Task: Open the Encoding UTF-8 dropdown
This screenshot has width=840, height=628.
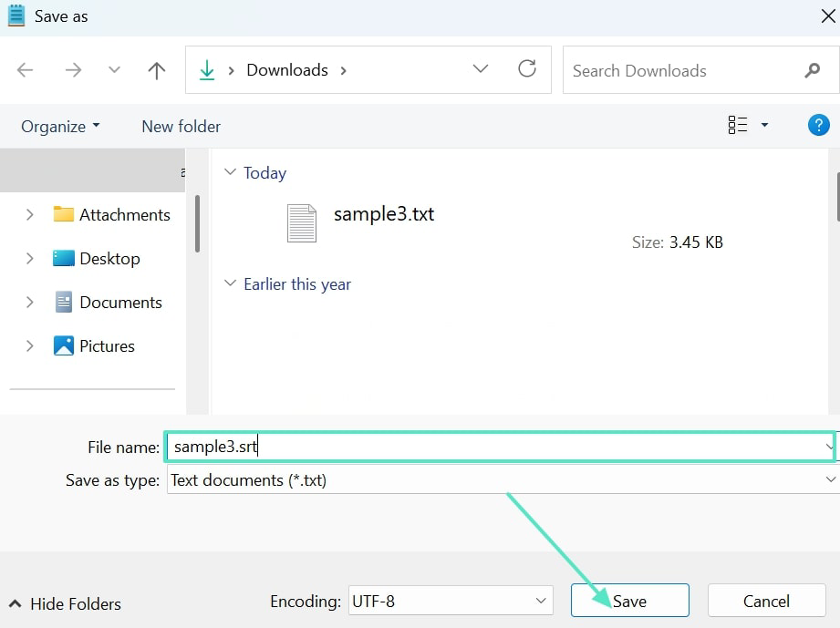Action: coord(451,601)
